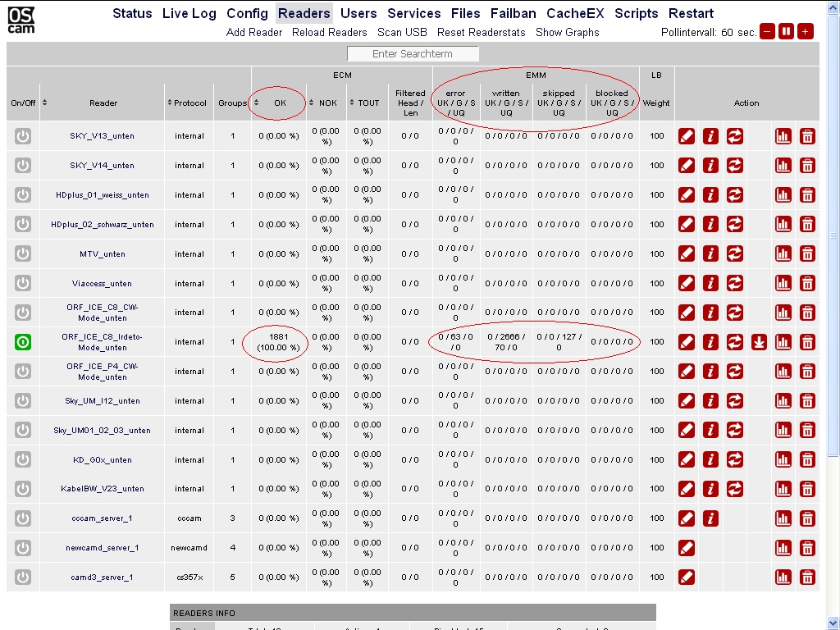Open statistics for Viaccess_unten reader
Viewport: 840px width, 630px height.
pyautogui.click(x=783, y=284)
